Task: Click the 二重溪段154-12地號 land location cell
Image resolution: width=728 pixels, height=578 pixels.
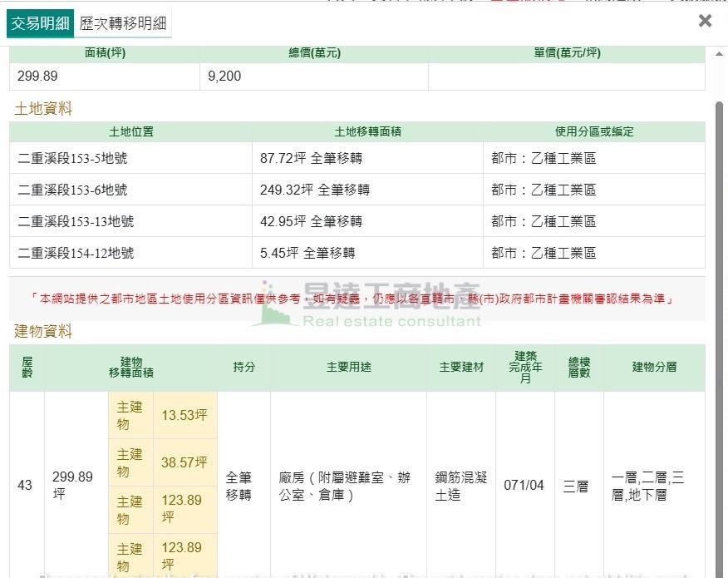Action: (76, 253)
